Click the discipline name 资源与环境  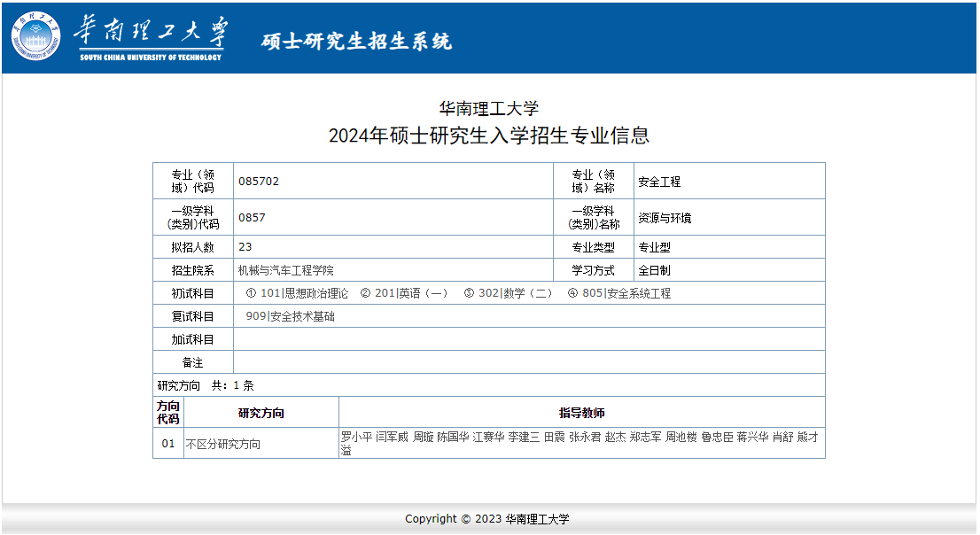(665, 218)
